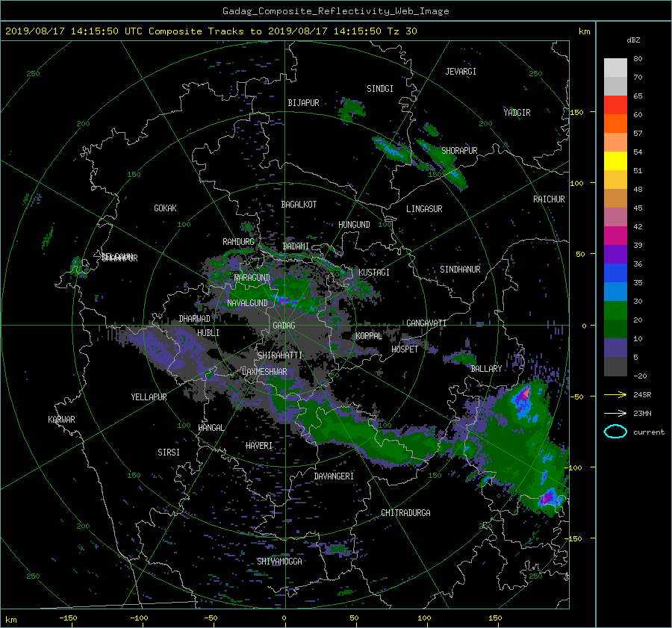Click the BALLARY label

pyautogui.click(x=486, y=369)
